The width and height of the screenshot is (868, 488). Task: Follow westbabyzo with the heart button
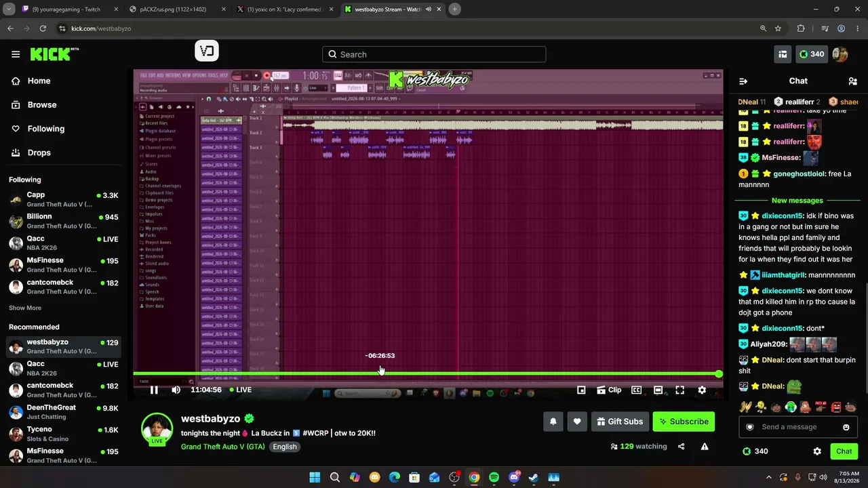[577, 422]
